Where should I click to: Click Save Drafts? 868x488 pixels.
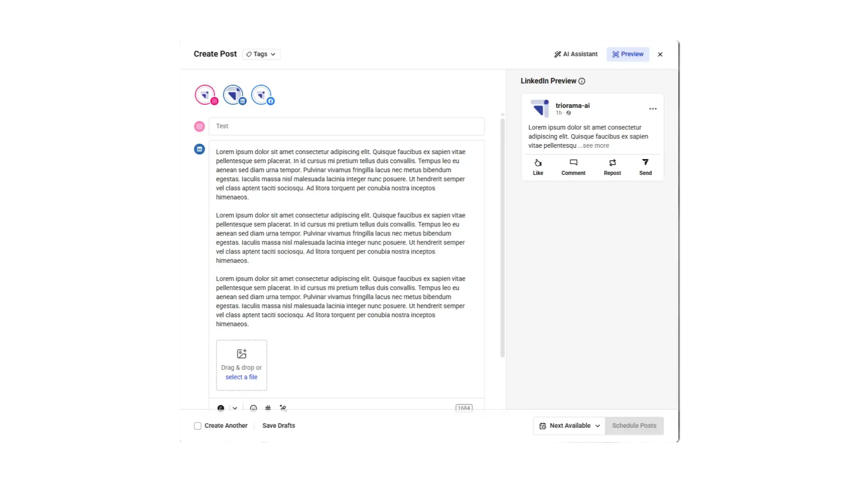278,425
